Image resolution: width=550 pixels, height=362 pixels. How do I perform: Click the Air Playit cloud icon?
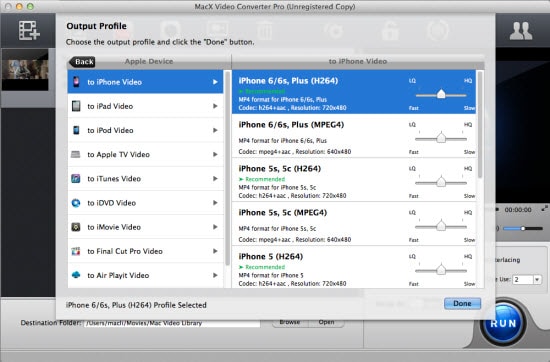pyautogui.click(x=76, y=275)
